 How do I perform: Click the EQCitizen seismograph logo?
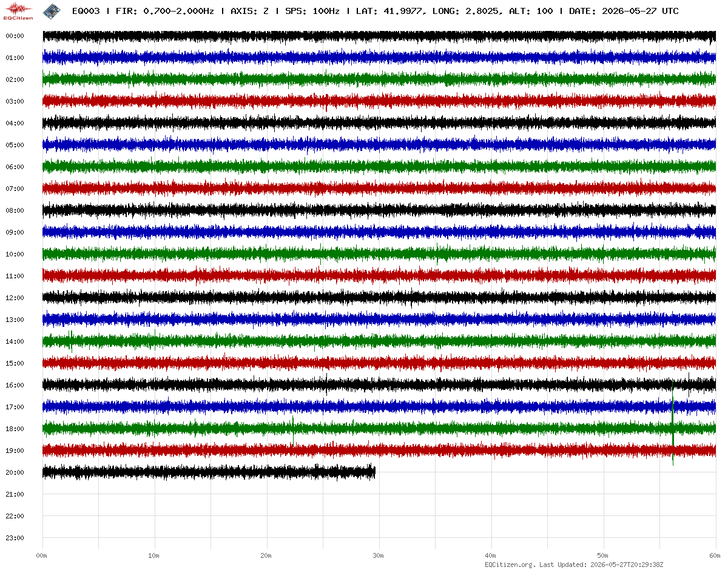click(x=18, y=12)
